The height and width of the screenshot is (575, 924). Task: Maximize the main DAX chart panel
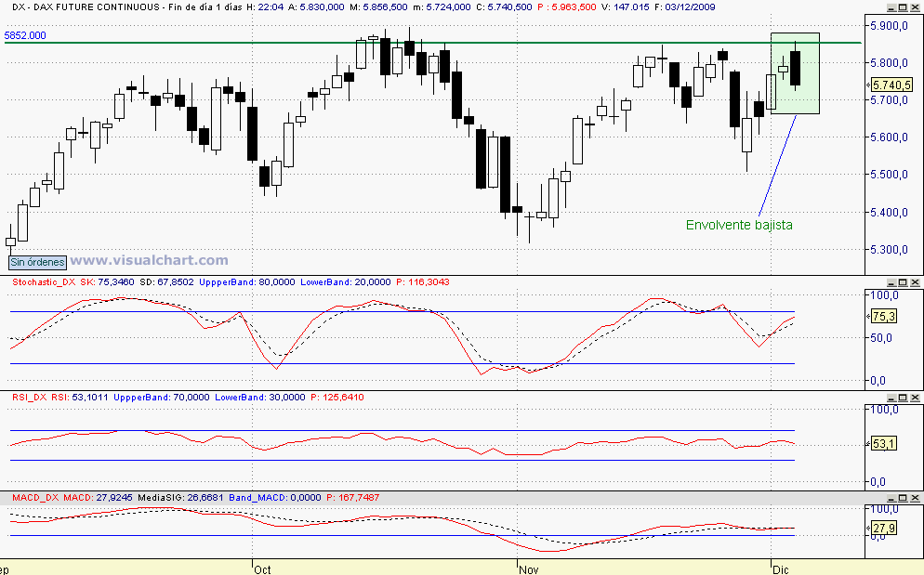902,7
